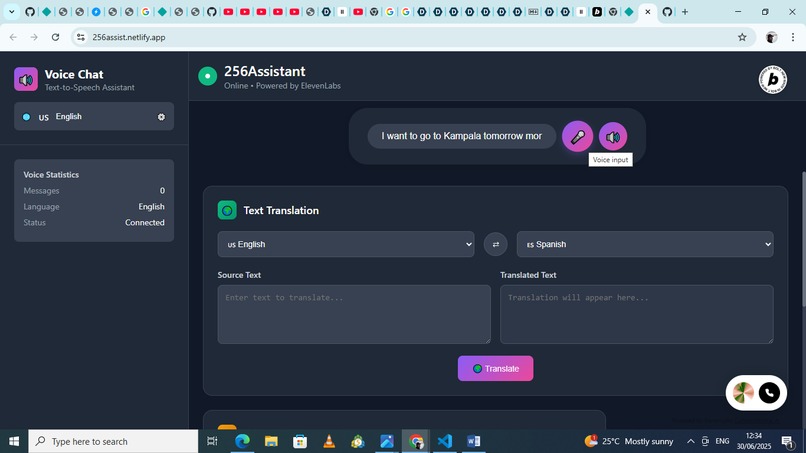Screen dimensions: 806x453
Task: Click the pink speaker playback button
Action: (x=613, y=137)
